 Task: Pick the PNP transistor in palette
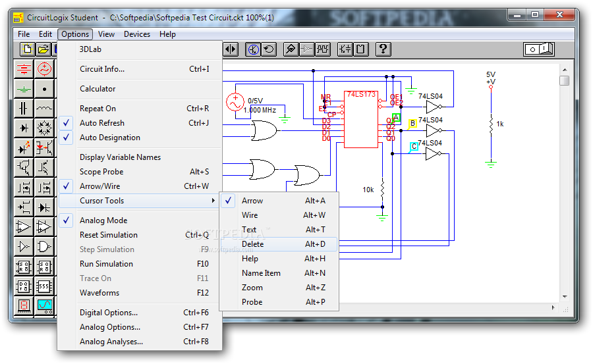[44, 167]
